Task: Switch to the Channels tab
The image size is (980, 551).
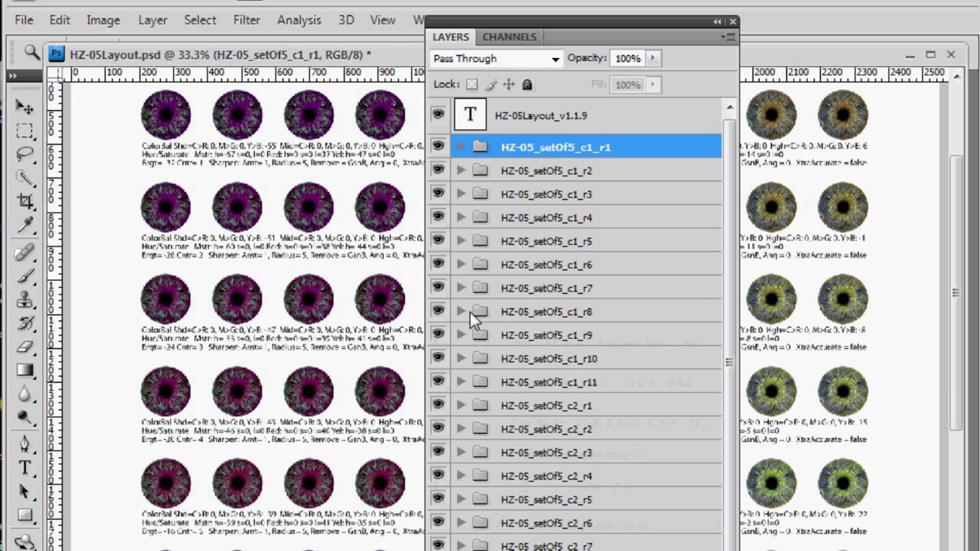Action: pyautogui.click(x=509, y=37)
